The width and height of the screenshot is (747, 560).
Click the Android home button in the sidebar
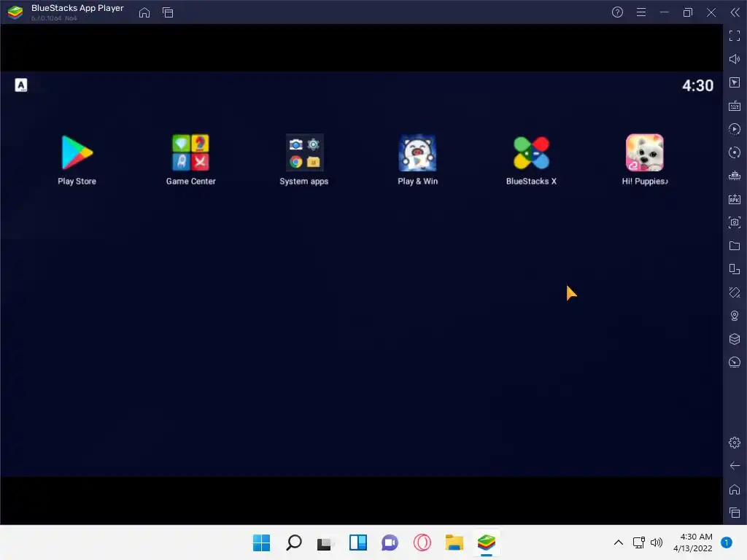tap(735, 489)
